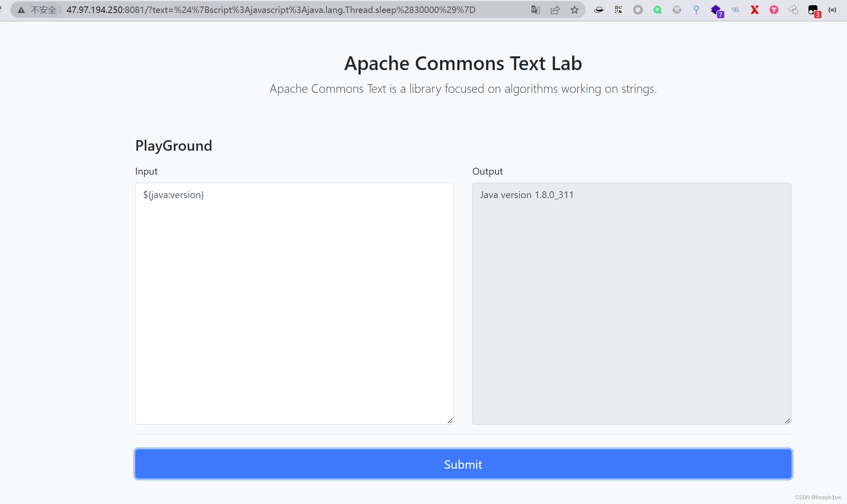Bookmark this page with the star icon
Viewport: 847px width, 504px height.
574,10
